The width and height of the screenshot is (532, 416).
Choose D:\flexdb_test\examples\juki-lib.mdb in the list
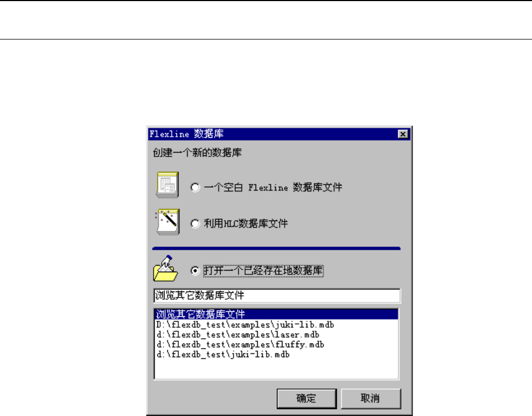pyautogui.click(x=276, y=325)
